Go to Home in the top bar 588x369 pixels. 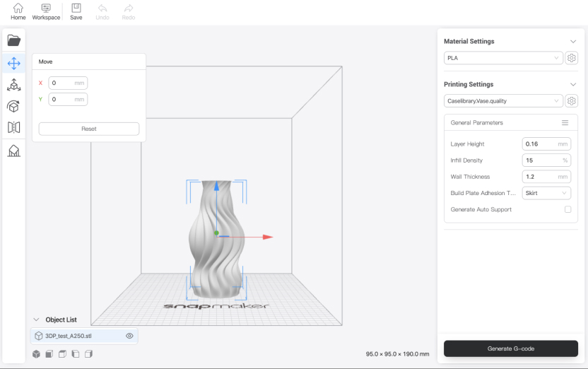[18, 11]
